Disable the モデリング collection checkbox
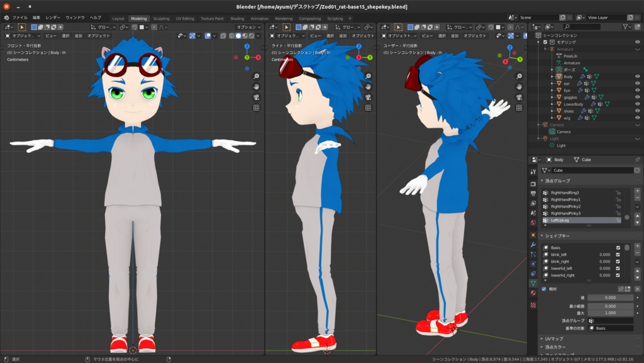 pyautogui.click(x=545, y=43)
